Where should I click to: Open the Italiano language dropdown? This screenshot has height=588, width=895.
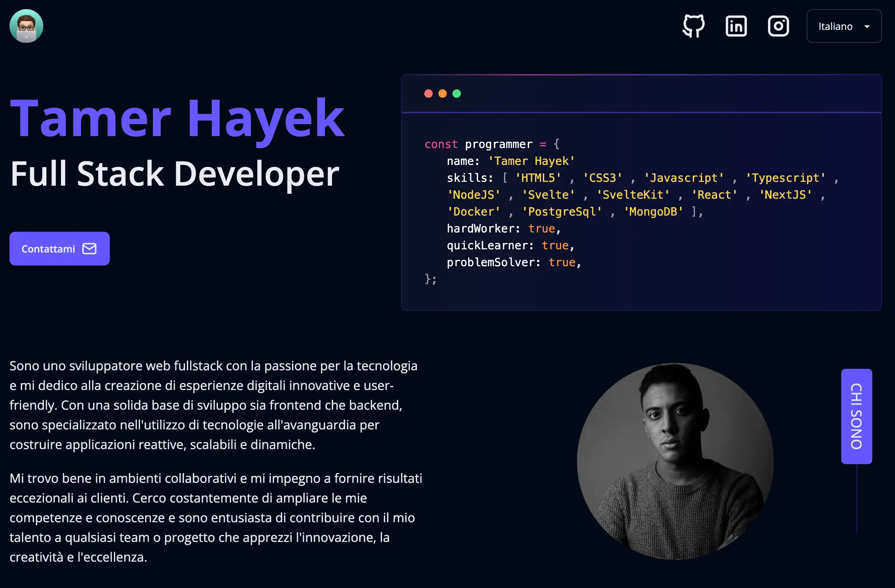click(x=844, y=26)
